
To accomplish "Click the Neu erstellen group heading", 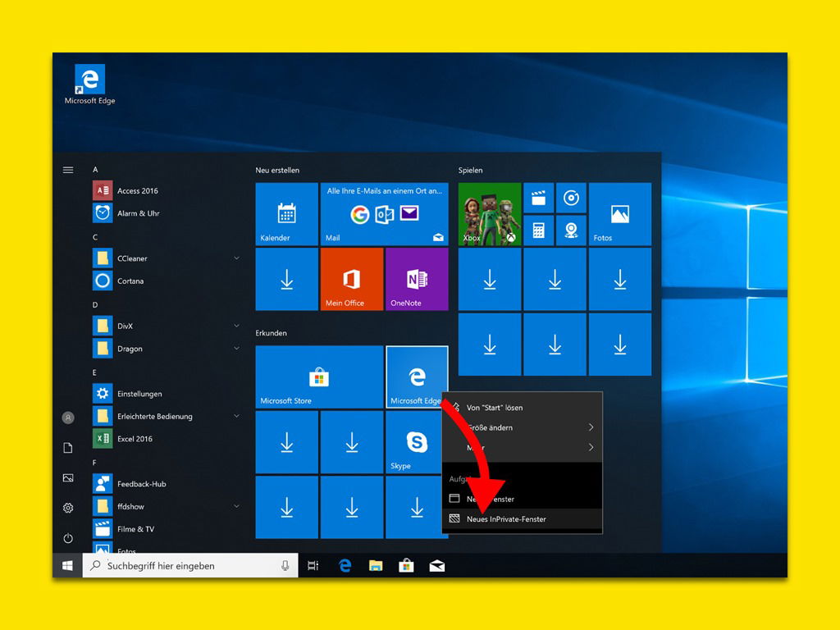I will click(277, 171).
